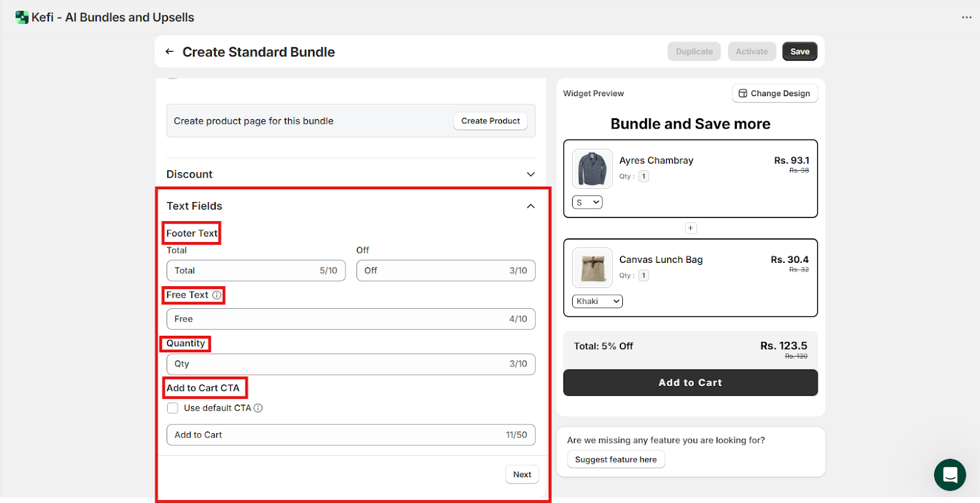The height and width of the screenshot is (503, 980).
Task: Open the three-dot menu at top right
Action: (967, 17)
